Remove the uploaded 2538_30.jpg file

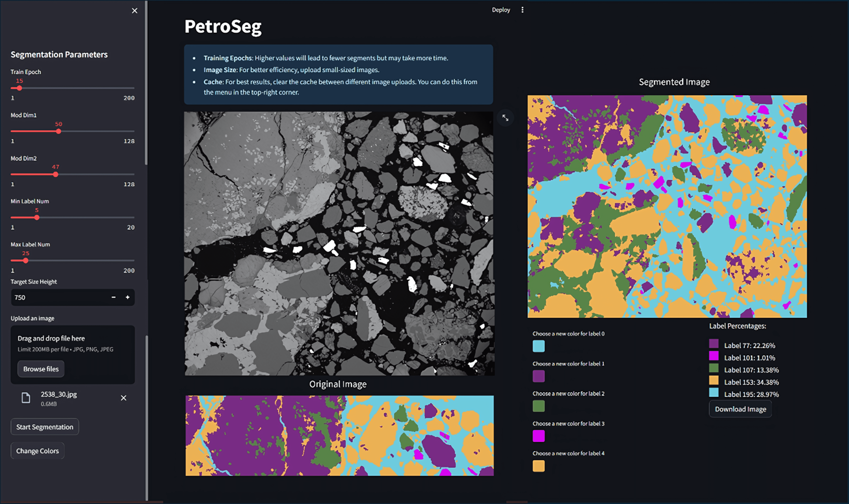(x=124, y=398)
